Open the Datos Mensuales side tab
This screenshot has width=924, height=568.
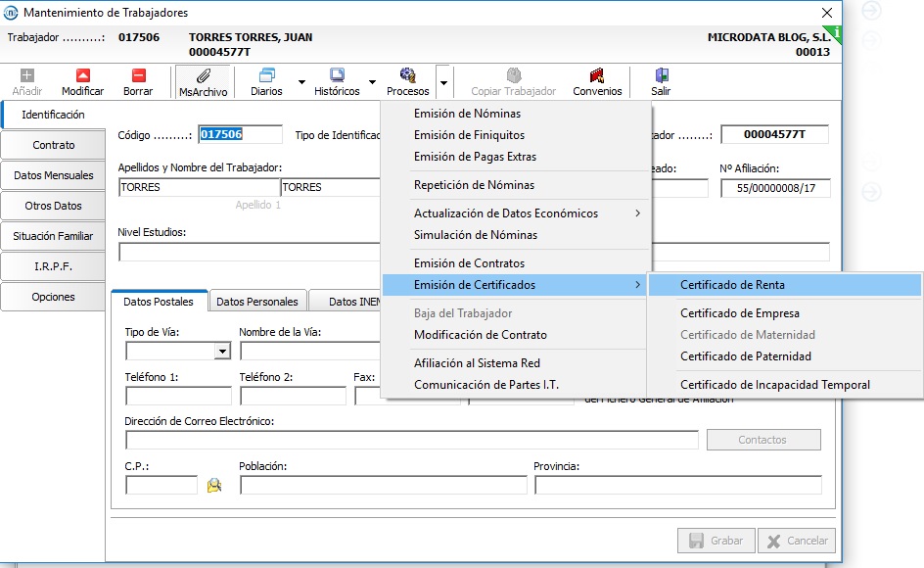point(53,175)
